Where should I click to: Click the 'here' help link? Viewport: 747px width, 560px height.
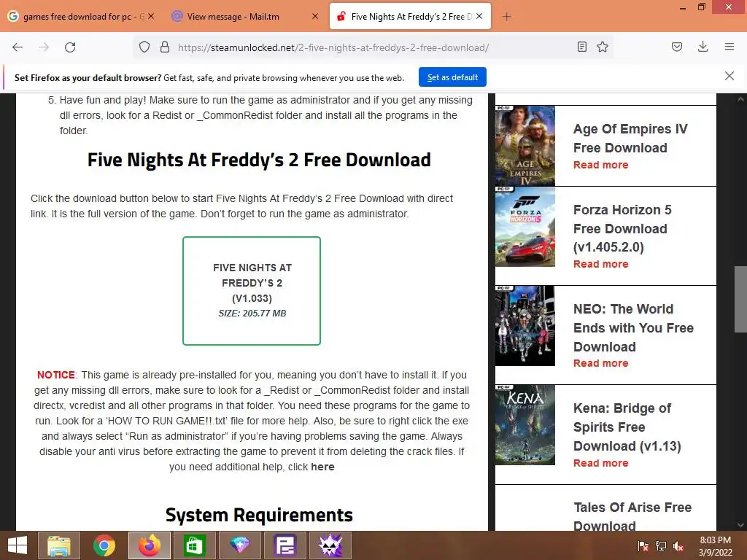(x=322, y=467)
